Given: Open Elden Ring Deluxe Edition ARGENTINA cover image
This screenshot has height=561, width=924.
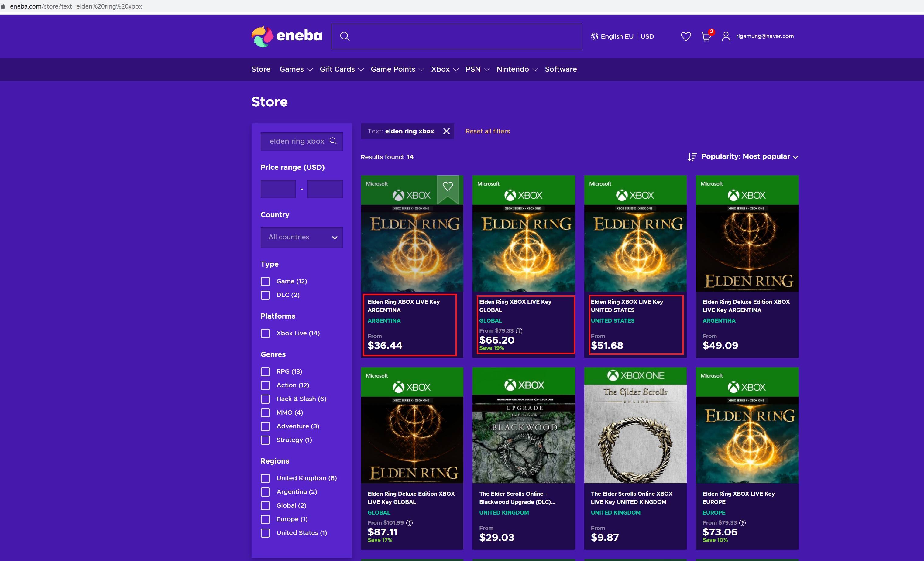Looking at the screenshot, I should coord(747,234).
